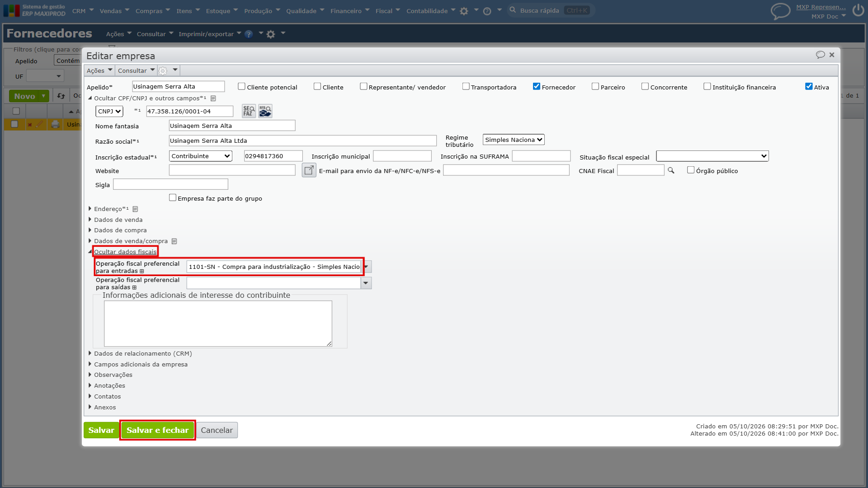868x488 pixels.
Task: Open CNPJ document type dropdown
Action: coord(109,111)
